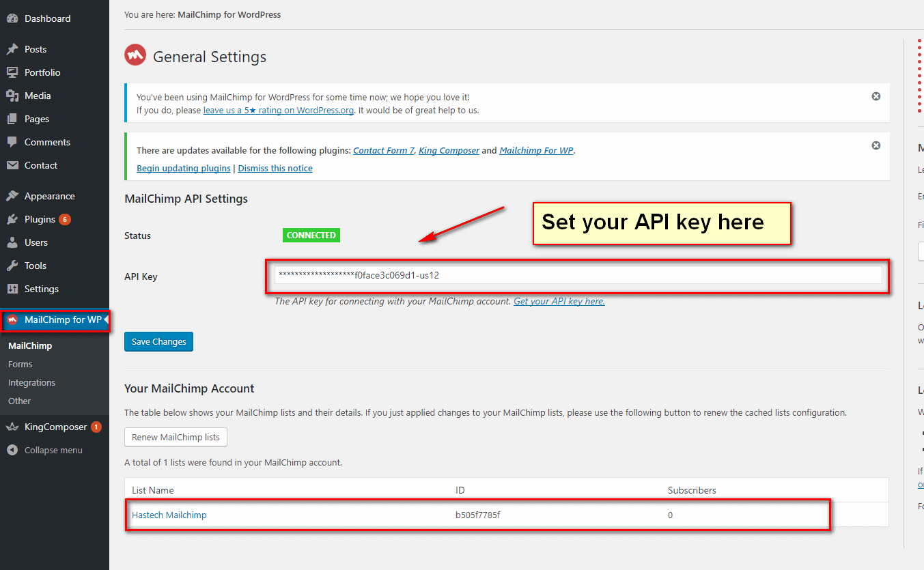Viewport: 924px width, 570px height.
Task: Open the Forms submenu item
Action: tap(20, 364)
